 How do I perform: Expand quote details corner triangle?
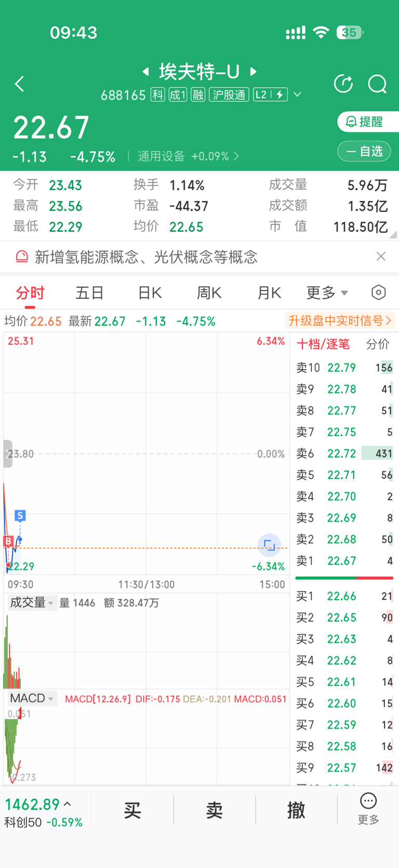[392, 235]
